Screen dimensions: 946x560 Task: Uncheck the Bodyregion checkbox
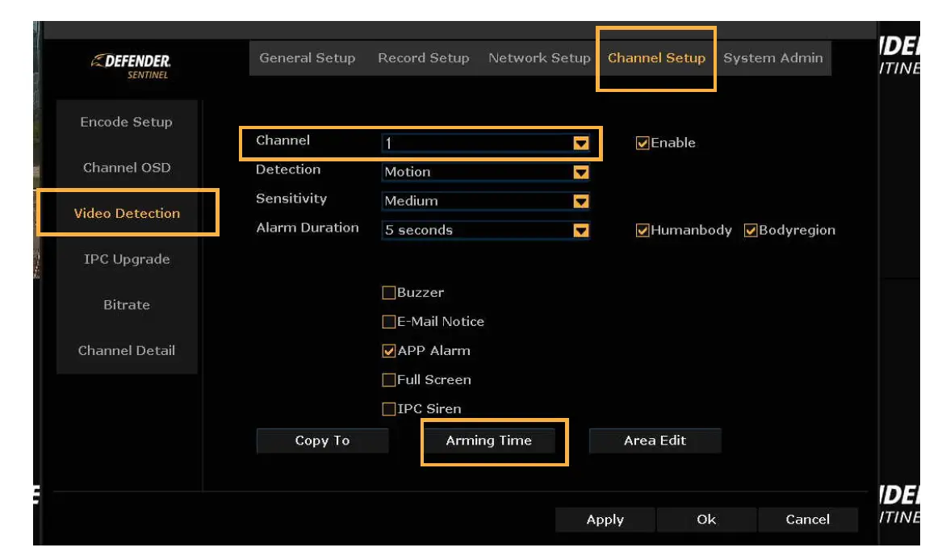pyautogui.click(x=751, y=231)
